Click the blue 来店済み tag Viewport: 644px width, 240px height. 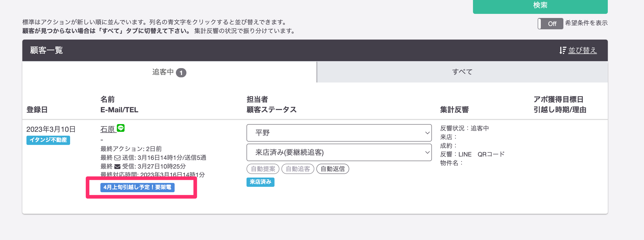260,182
